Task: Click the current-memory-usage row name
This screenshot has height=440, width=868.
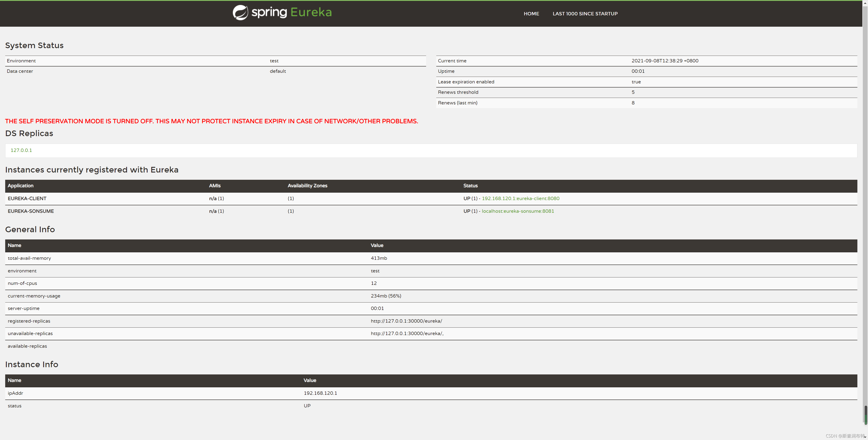Action: pyautogui.click(x=34, y=296)
